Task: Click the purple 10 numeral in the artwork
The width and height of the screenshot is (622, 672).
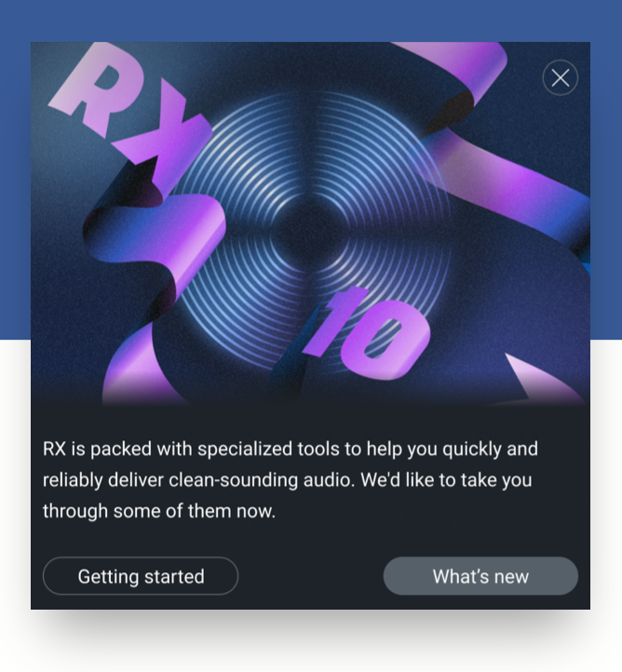Action: click(368, 333)
